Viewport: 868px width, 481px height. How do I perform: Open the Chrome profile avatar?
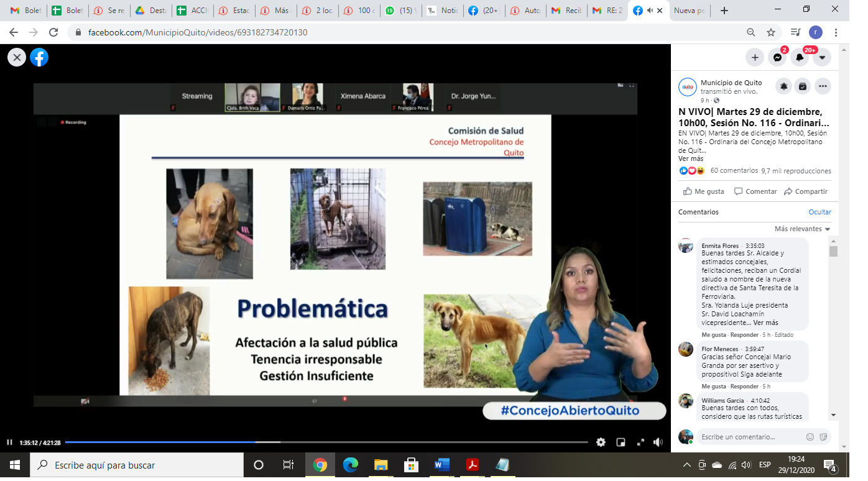point(815,32)
